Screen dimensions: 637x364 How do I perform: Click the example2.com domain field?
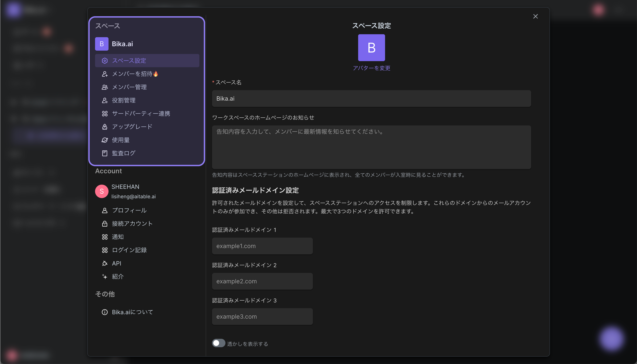(262, 281)
